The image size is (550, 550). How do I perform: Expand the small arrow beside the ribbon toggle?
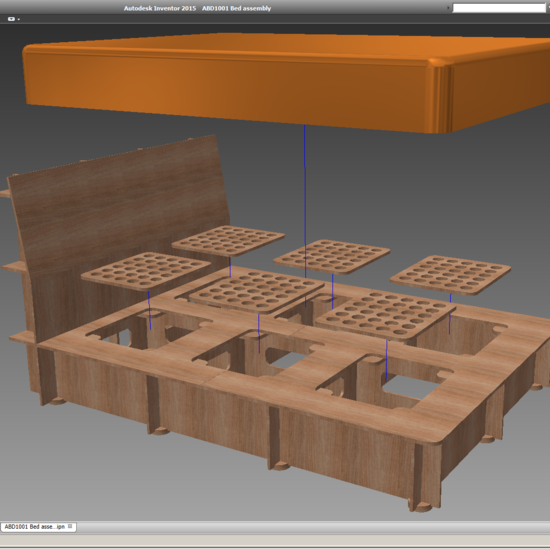tap(19, 19)
